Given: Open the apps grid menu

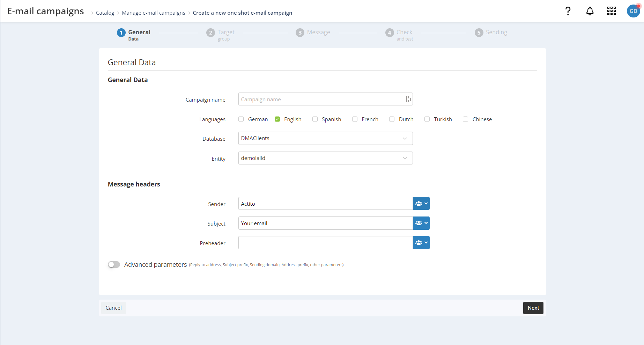Looking at the screenshot, I should (x=612, y=11).
